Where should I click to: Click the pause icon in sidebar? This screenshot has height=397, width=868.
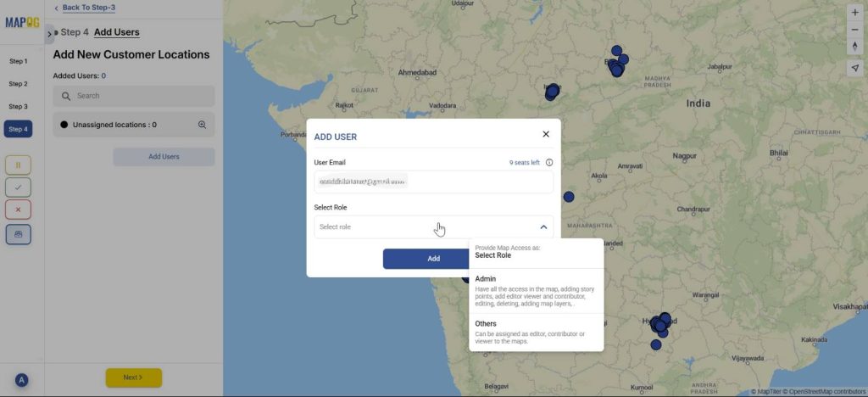point(19,165)
